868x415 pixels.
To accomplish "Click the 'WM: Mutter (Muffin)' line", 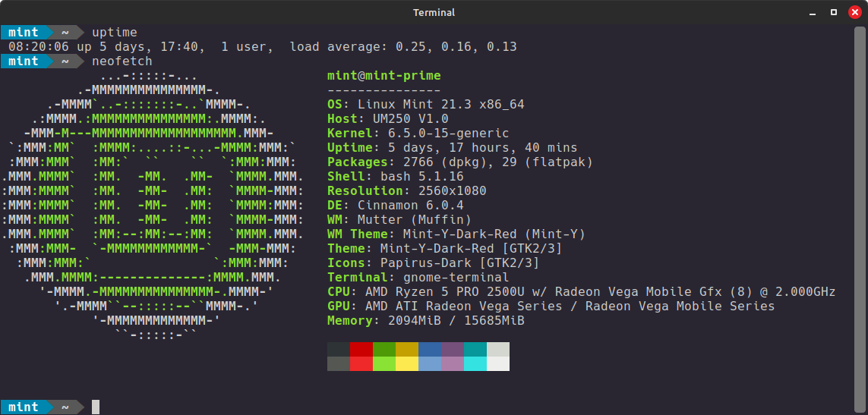I will [x=399, y=220].
